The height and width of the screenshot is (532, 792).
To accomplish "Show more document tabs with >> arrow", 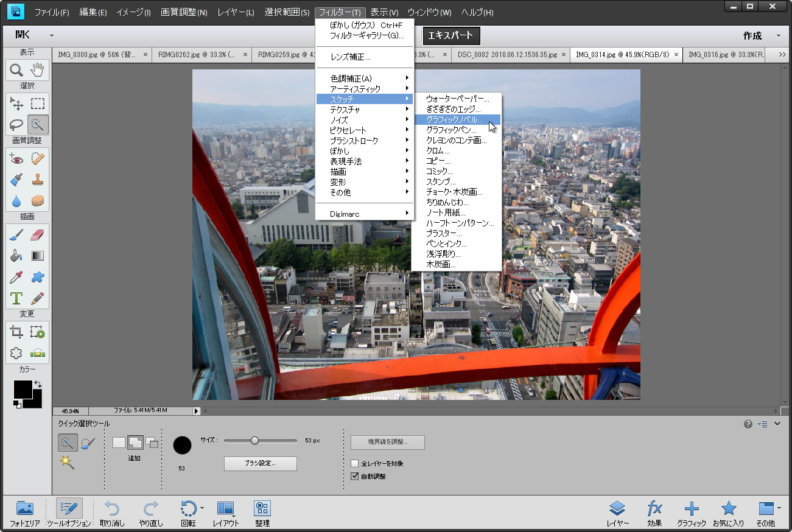I will [x=783, y=55].
